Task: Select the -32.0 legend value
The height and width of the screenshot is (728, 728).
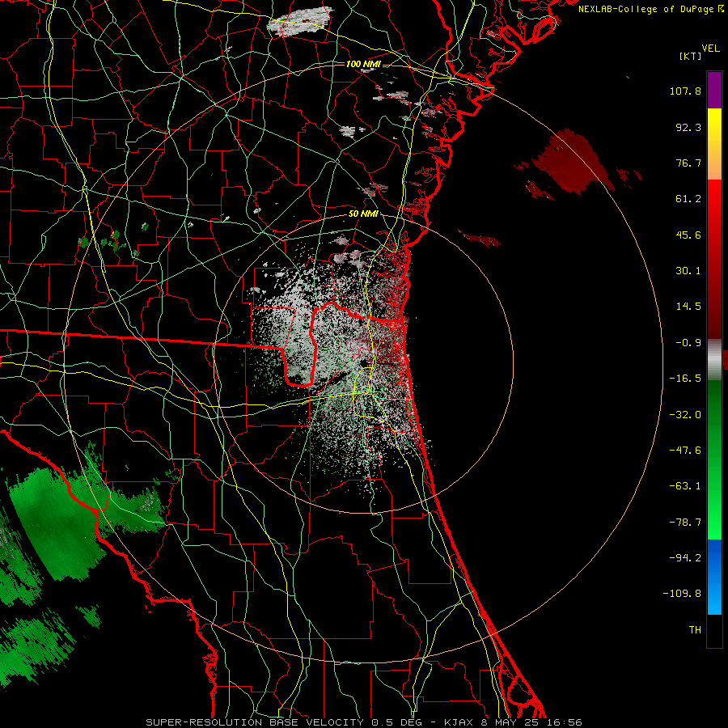Action: point(685,415)
